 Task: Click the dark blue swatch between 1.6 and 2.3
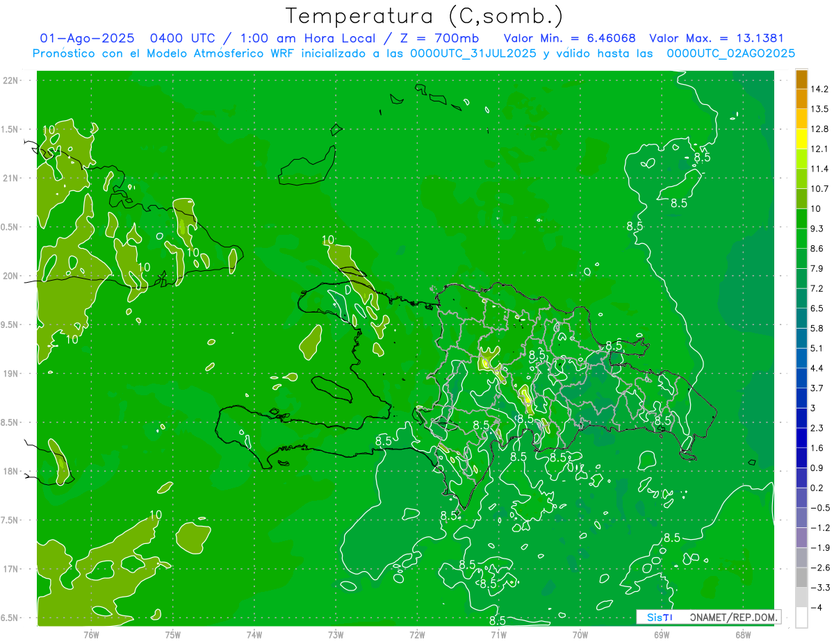[801, 438]
